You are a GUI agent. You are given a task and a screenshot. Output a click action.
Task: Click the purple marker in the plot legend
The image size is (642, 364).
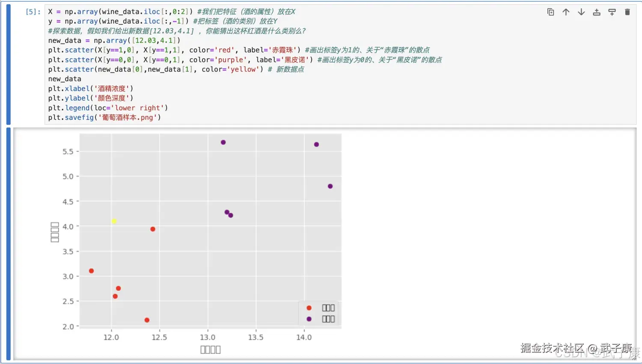[x=309, y=319]
